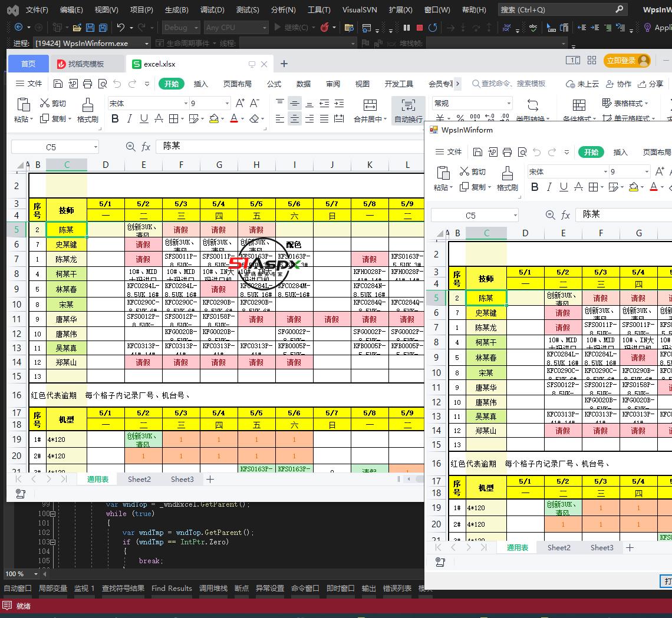Toggle strikethrough-style A icon in left WPS ribbon

coord(159,118)
